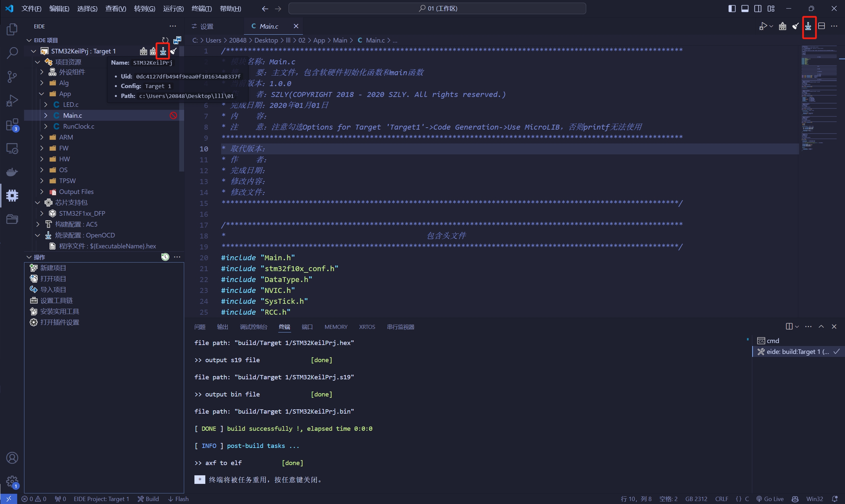Toggle the bottom panel visibility
The height and width of the screenshot is (504, 845).
pos(745,9)
